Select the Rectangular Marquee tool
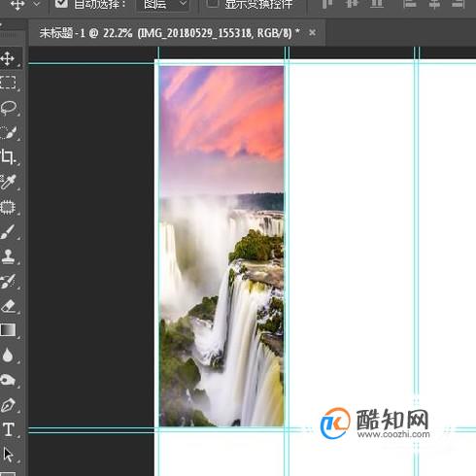Image resolution: width=476 pixels, height=476 pixels. (8, 83)
